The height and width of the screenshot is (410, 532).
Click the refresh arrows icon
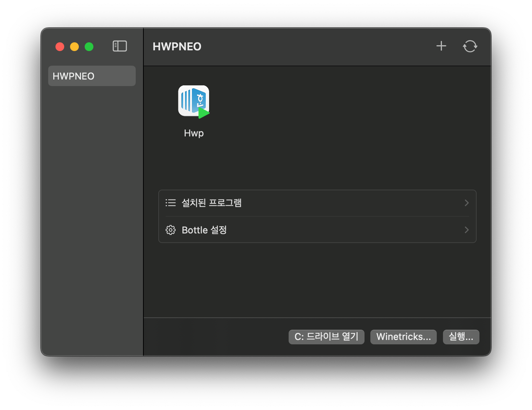470,46
